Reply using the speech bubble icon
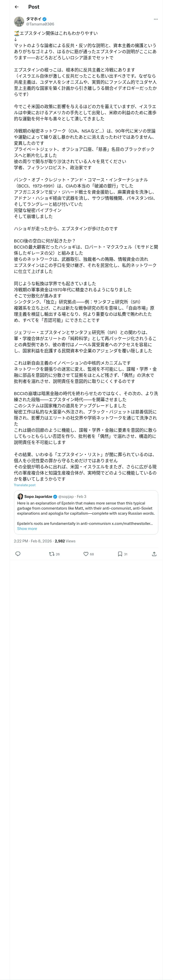The width and height of the screenshot is (172, 980). pyautogui.click(x=18, y=554)
